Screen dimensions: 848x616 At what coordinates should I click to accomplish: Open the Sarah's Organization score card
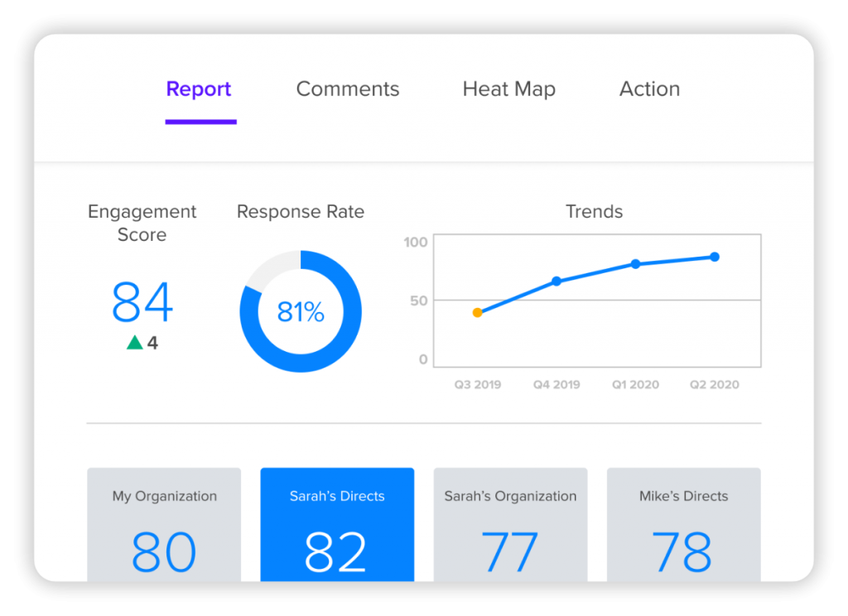[x=510, y=525]
